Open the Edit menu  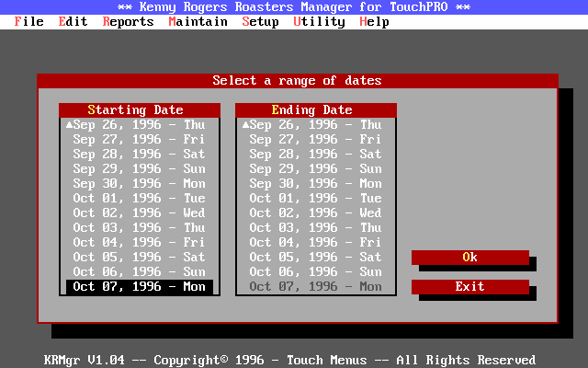tap(73, 22)
